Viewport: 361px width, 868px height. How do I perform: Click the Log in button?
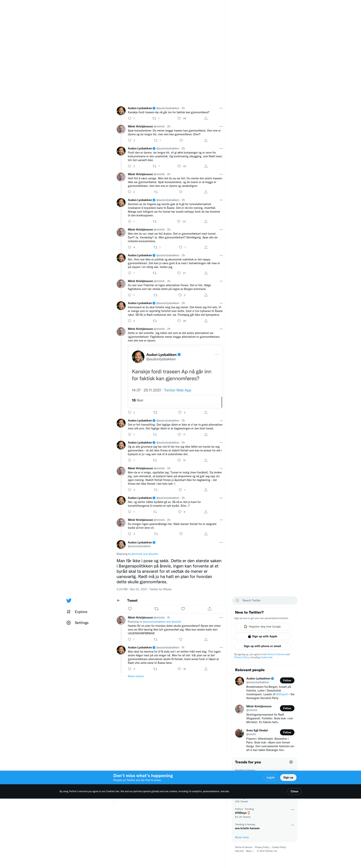coord(270,777)
